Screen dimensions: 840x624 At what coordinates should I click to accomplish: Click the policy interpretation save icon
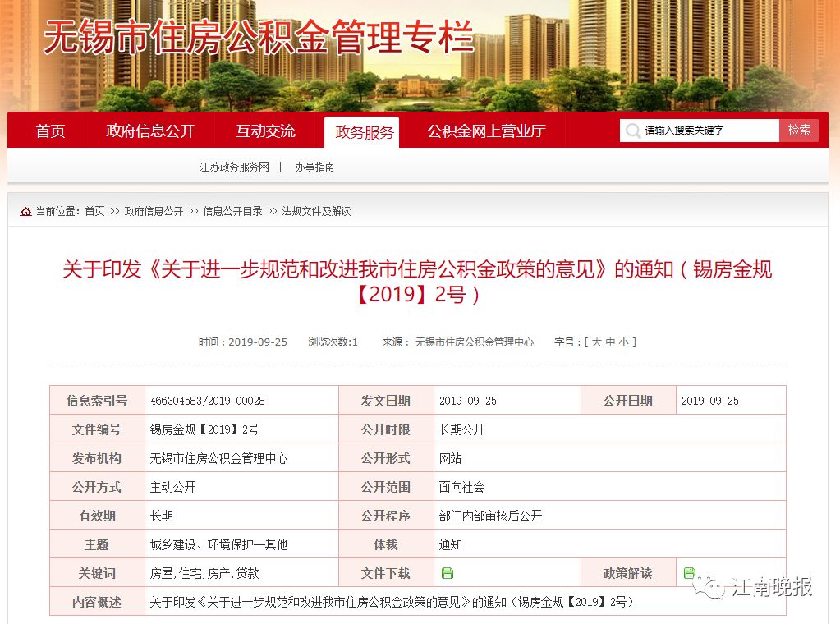tap(690, 573)
